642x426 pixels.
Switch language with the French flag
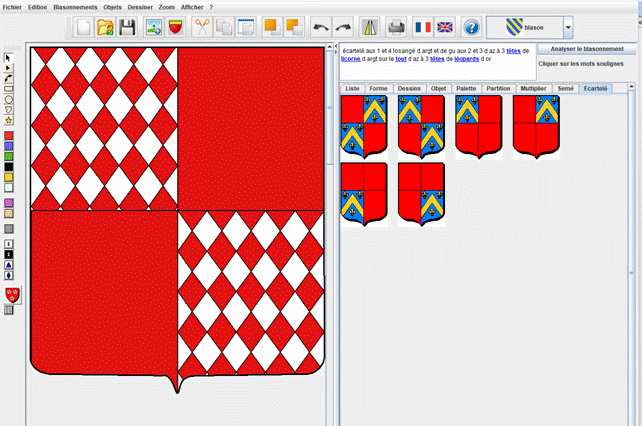423,27
